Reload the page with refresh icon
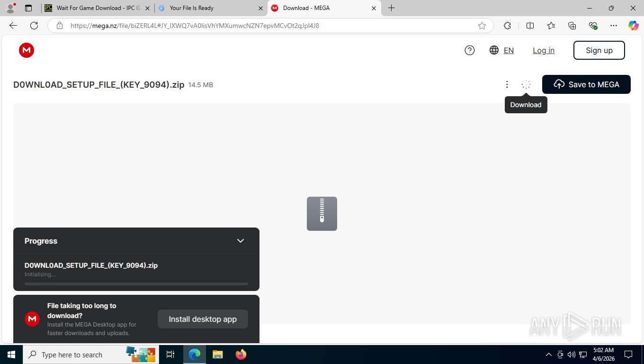644x364 pixels. tap(34, 26)
